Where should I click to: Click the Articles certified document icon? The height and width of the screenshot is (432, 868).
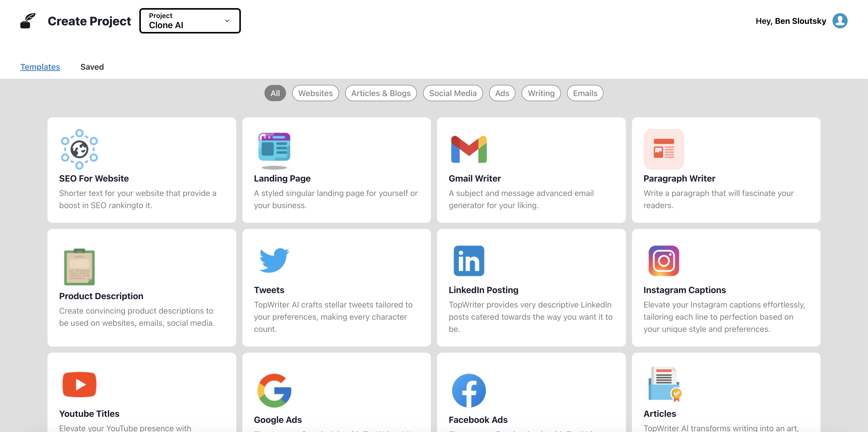[665, 384]
